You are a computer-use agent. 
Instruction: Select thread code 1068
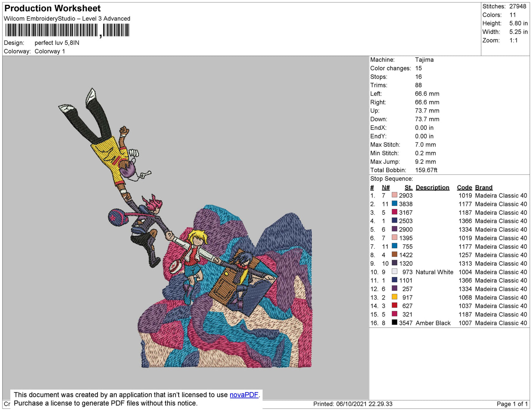coord(465,297)
